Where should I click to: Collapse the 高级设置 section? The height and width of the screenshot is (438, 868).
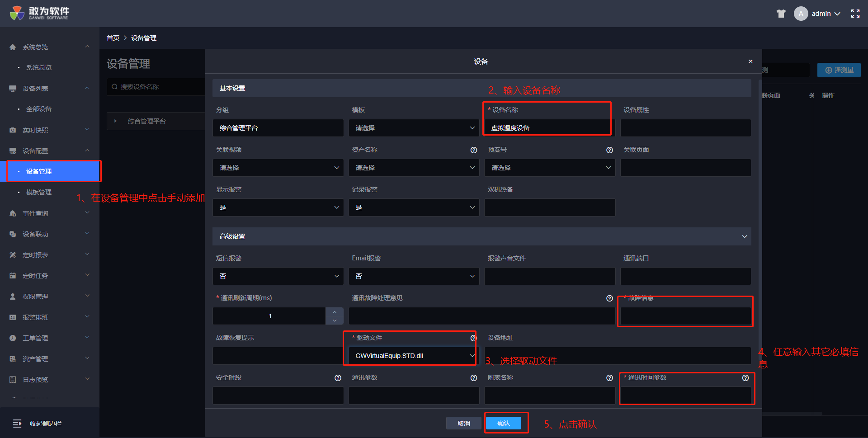tap(744, 236)
